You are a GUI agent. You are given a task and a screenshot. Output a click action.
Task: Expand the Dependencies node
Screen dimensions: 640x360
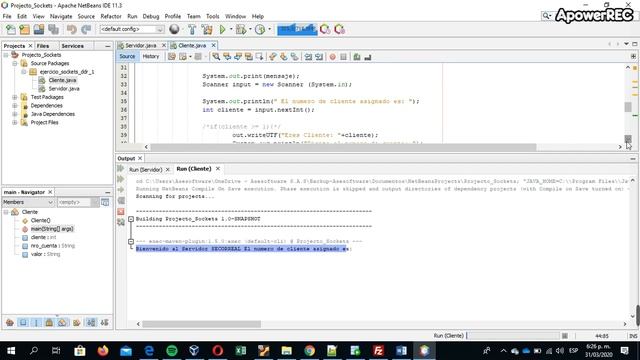click(15, 106)
